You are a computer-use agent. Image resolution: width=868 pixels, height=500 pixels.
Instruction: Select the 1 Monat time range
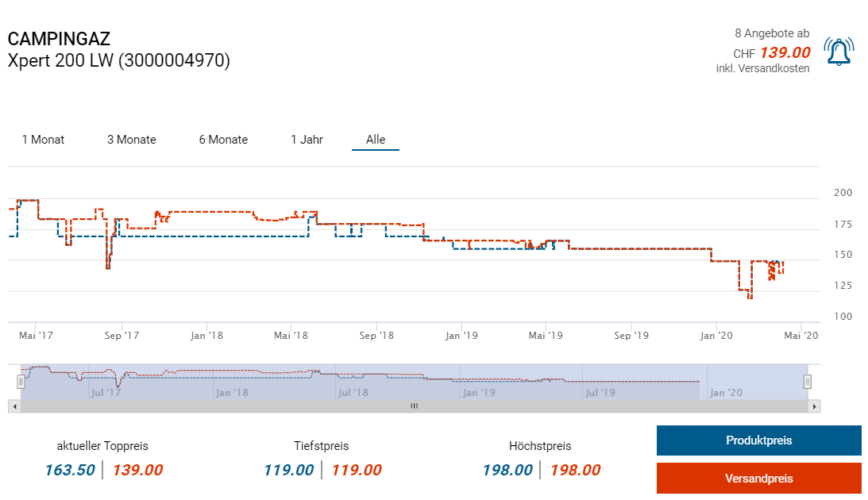43,140
